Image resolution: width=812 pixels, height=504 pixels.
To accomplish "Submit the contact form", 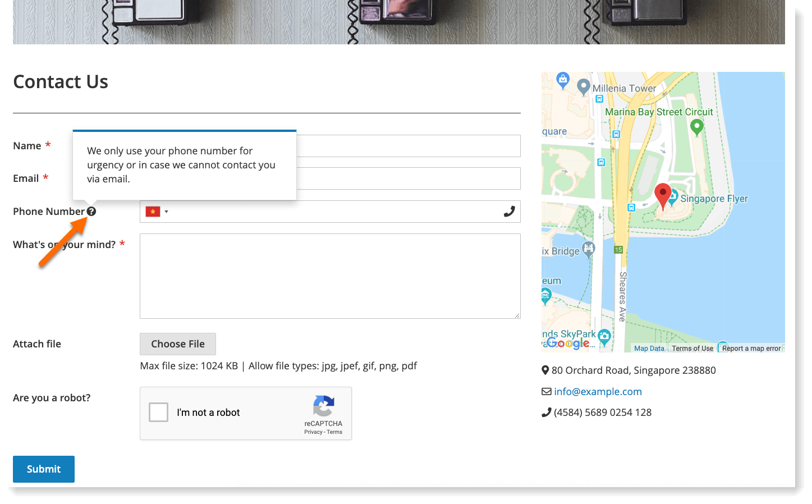I will pyautogui.click(x=44, y=469).
